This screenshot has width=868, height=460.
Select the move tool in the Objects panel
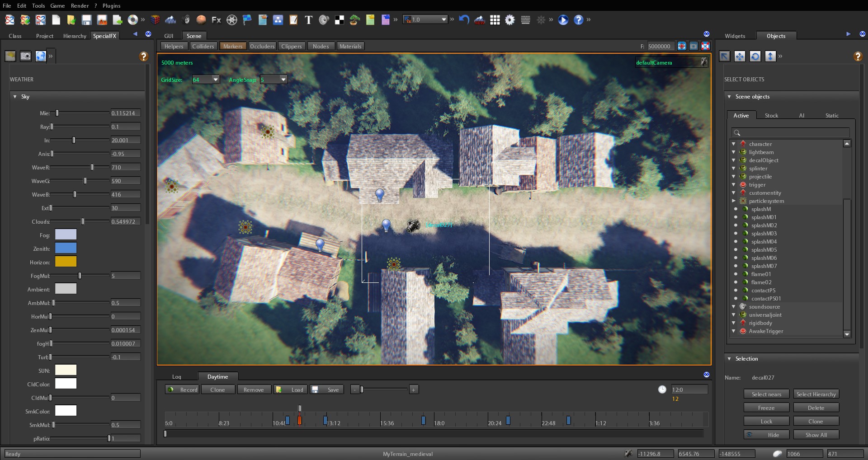click(x=740, y=56)
